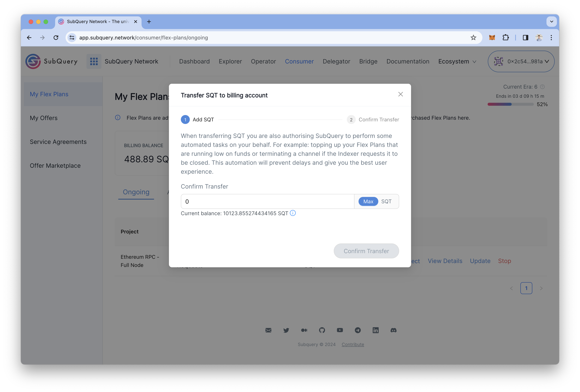Click the close button on transfer modal
The image size is (580, 392).
(x=400, y=94)
